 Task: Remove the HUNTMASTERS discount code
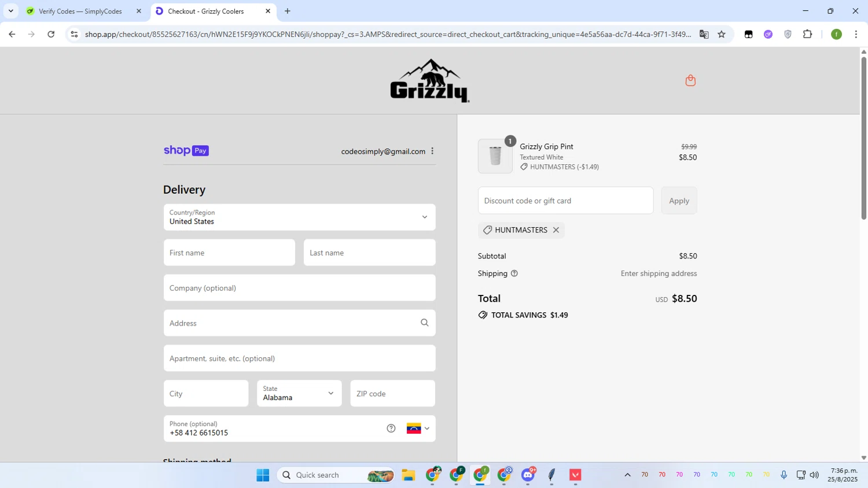[x=556, y=230]
